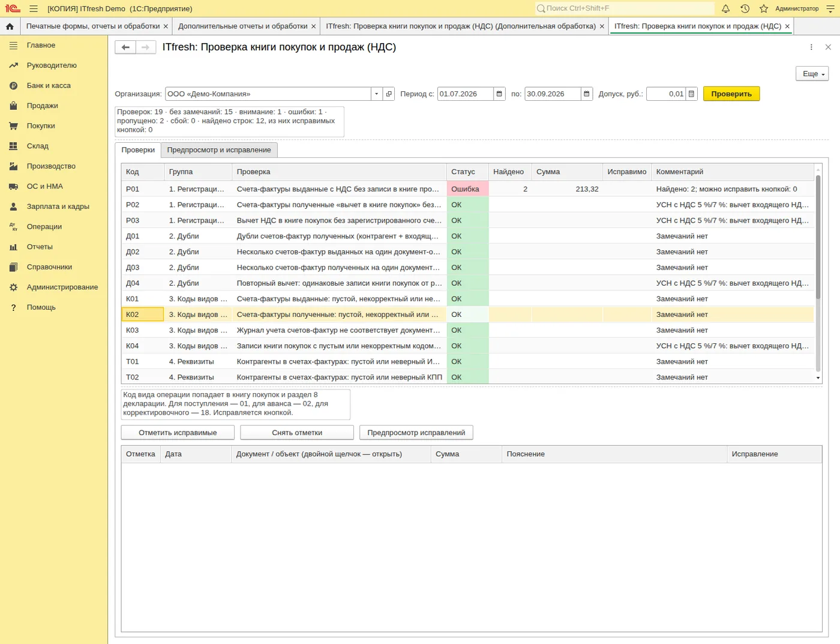Switch to Дополнительные отчеты и обработки tab
The width and height of the screenshot is (840, 644).
pyautogui.click(x=242, y=26)
